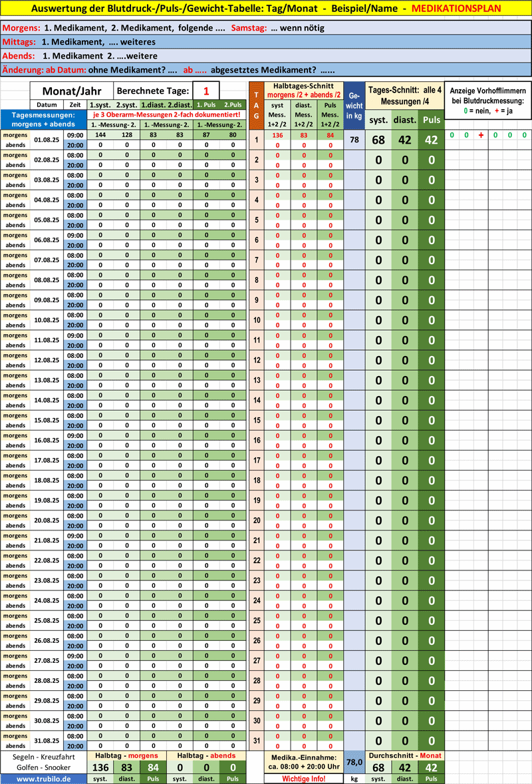
Task: Click the 'Anzeige Vorhofflimmern' legend box
Action: pyautogui.click(x=487, y=100)
